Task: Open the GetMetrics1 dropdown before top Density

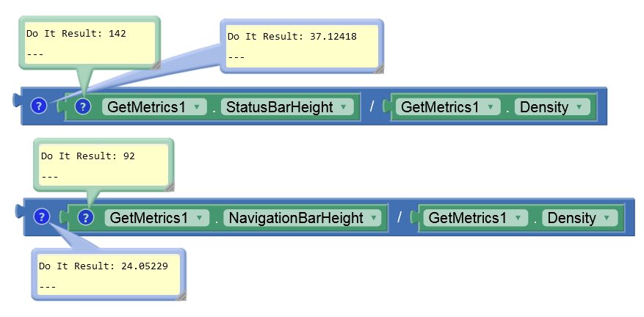Action: tap(448, 107)
